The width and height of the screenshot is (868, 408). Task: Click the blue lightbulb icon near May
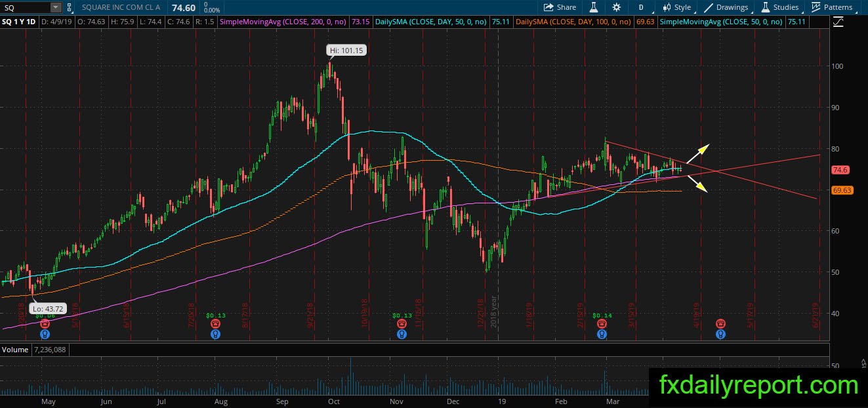pyautogui.click(x=45, y=334)
